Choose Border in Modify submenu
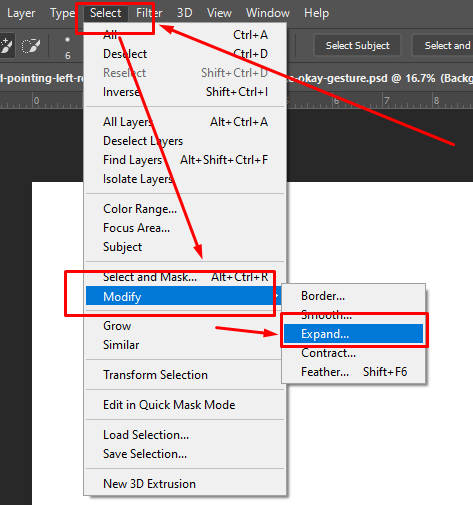Viewport: 473px width, 505px height. point(353,296)
